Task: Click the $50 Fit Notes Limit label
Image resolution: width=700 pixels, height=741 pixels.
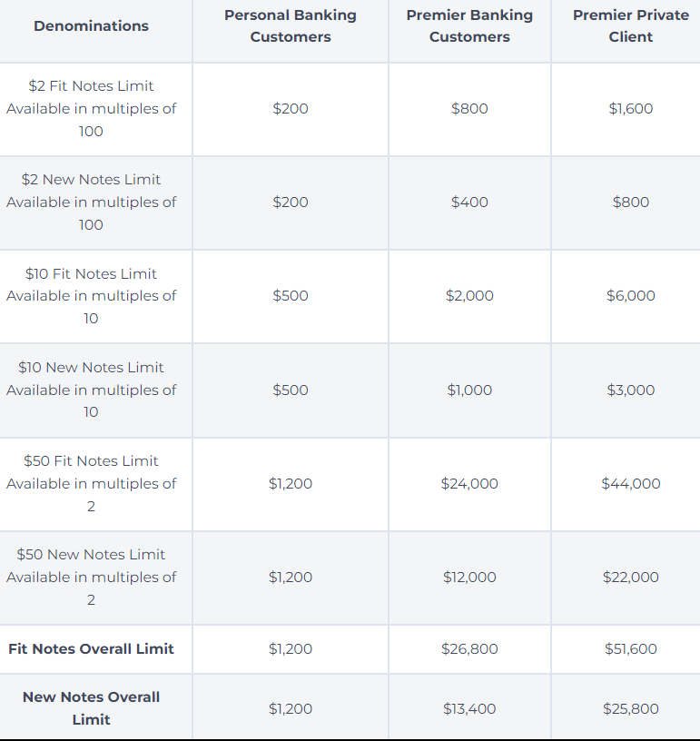Action: (x=91, y=461)
